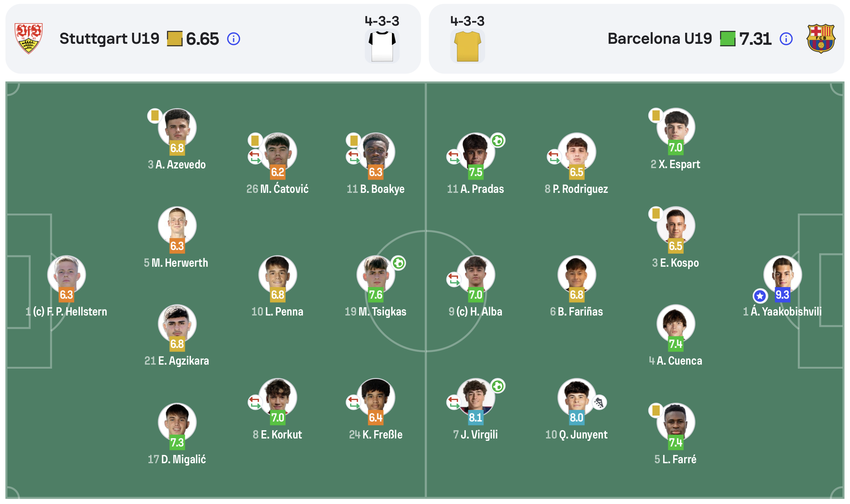Click the 9.3 rating badge on Yaakobishvili
This screenshot has height=504, width=850.
click(x=782, y=295)
